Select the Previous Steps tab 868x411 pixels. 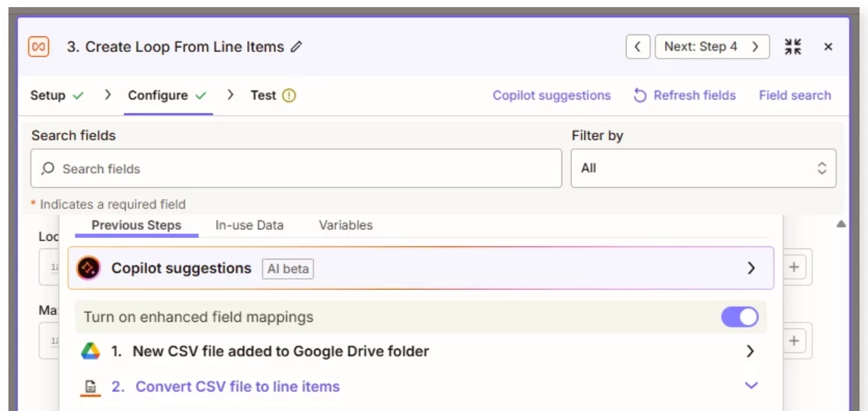click(x=137, y=226)
